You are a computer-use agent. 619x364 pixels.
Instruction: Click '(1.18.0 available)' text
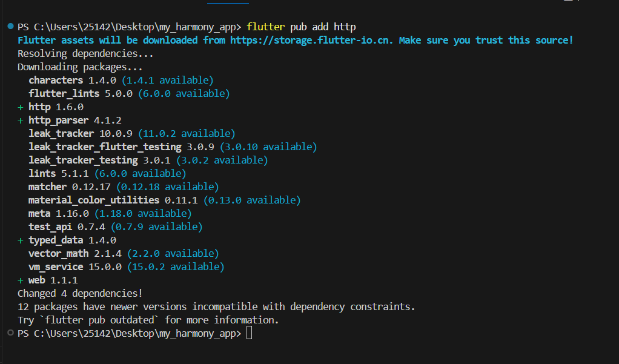click(143, 214)
